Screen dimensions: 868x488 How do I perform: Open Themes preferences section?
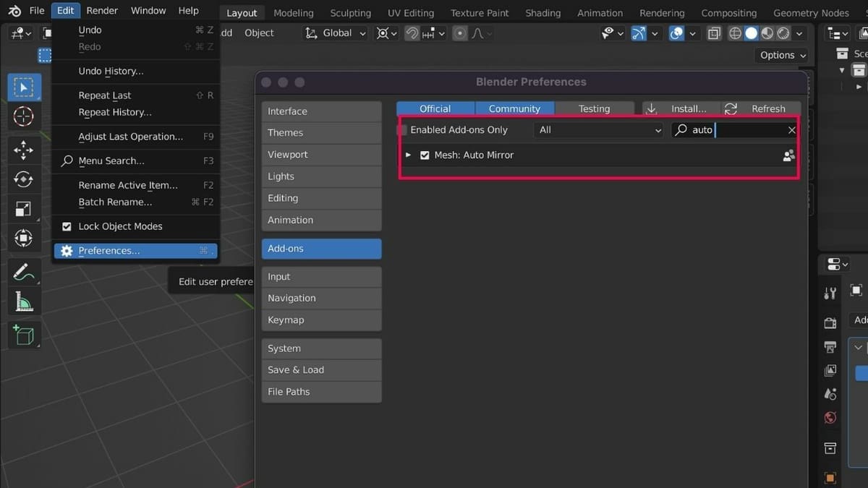point(321,133)
